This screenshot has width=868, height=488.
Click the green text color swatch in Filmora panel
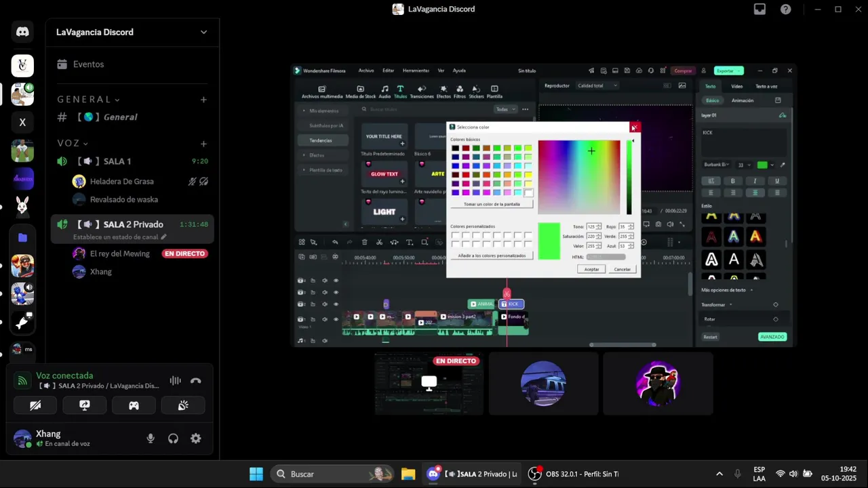(x=762, y=165)
